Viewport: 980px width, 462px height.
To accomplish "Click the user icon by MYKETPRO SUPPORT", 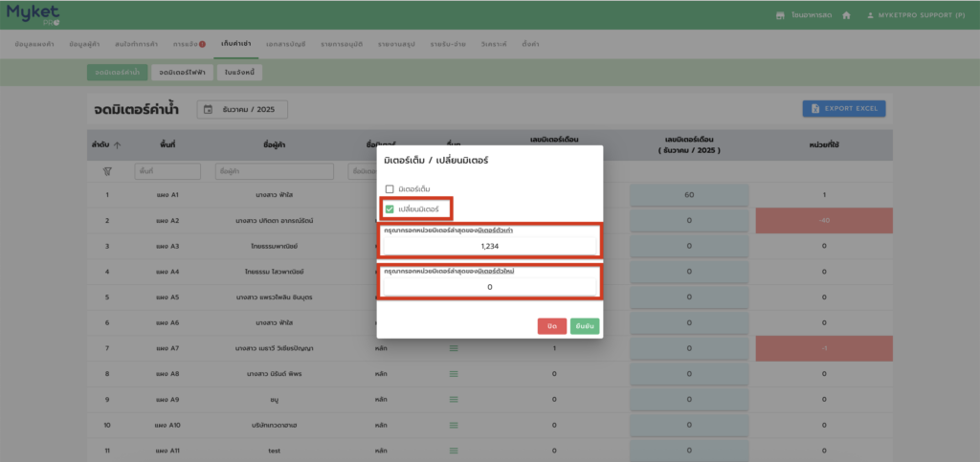I will (870, 15).
